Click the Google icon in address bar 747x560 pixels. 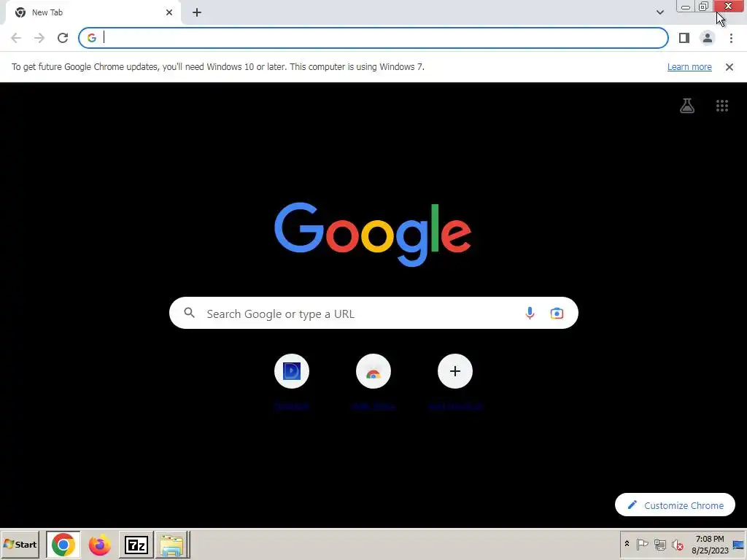(x=92, y=38)
